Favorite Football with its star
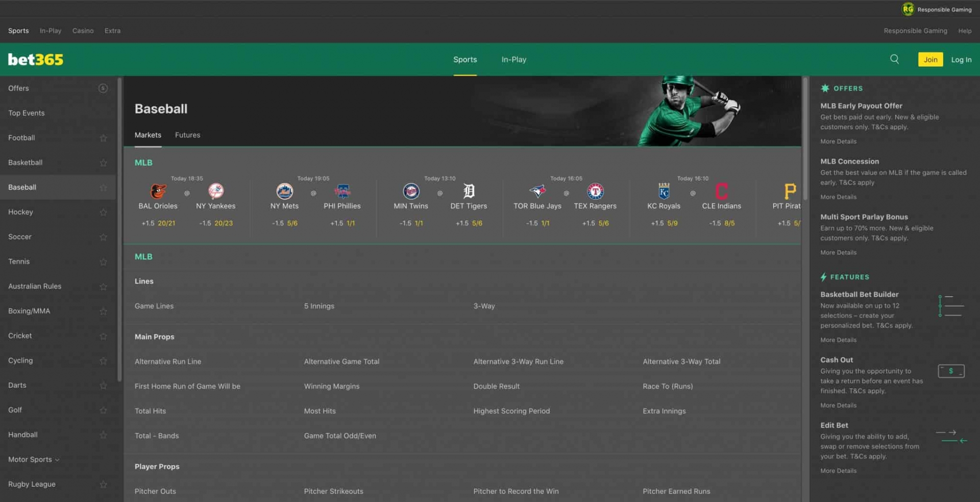 [103, 138]
